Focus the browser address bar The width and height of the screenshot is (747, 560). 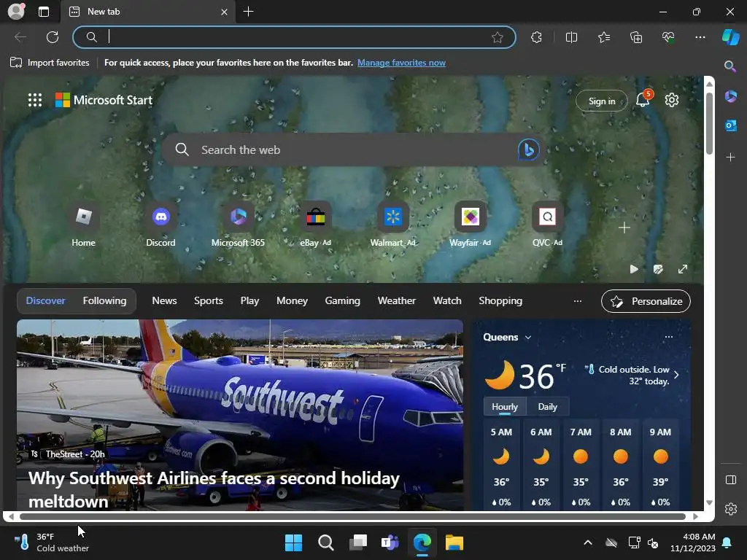tap(294, 37)
